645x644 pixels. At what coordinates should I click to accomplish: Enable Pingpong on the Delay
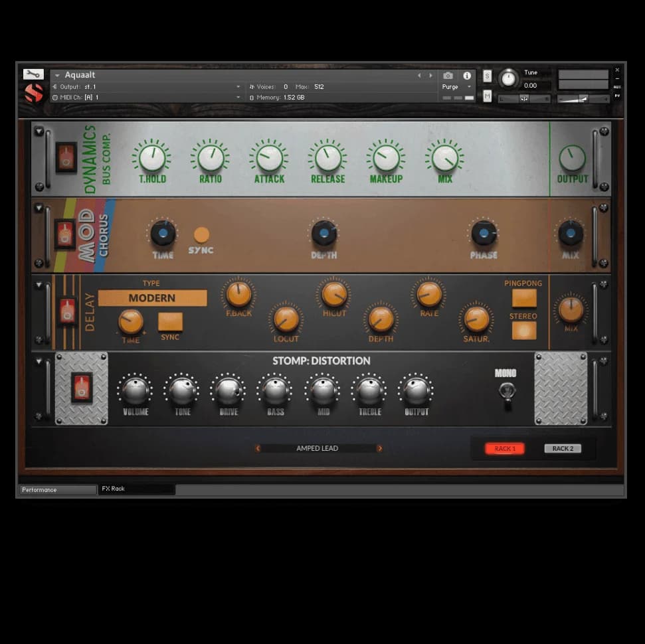coord(523,297)
